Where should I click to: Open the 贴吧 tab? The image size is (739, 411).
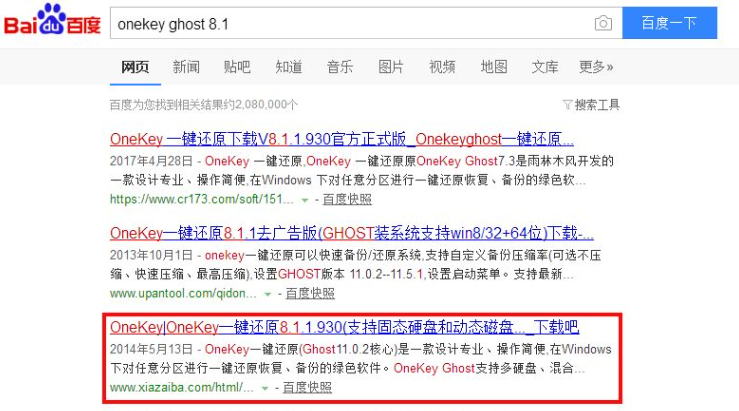(237, 67)
